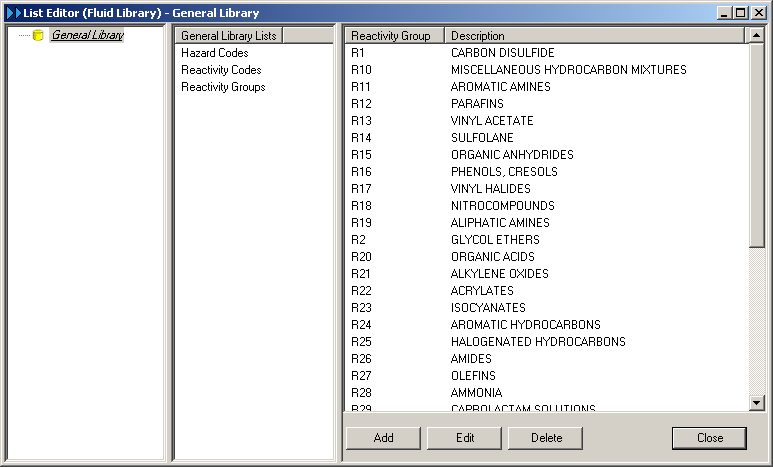The image size is (773, 467).
Task: Select General Library tree node
Action: [87, 35]
